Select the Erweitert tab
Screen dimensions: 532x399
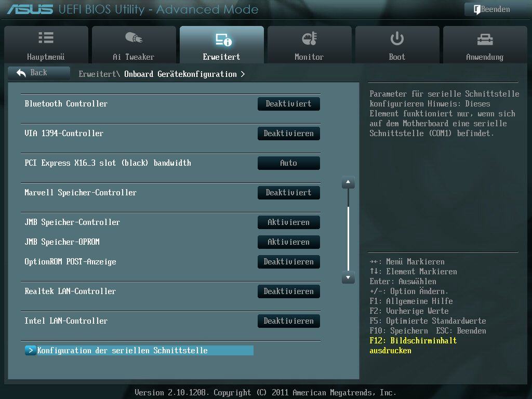pyautogui.click(x=221, y=45)
